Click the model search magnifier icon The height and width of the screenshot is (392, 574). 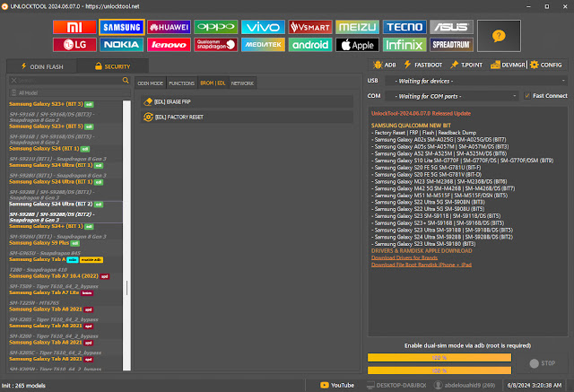pyautogui.click(x=126, y=80)
